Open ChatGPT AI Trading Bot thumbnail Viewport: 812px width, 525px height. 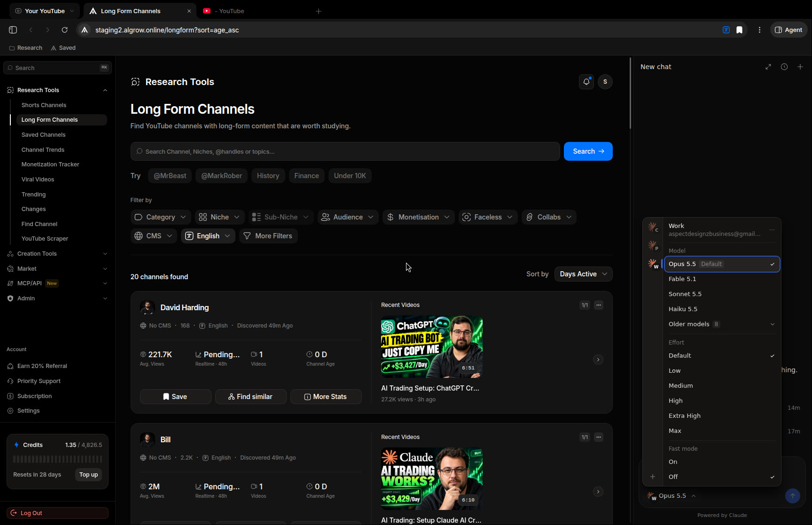[431, 347]
